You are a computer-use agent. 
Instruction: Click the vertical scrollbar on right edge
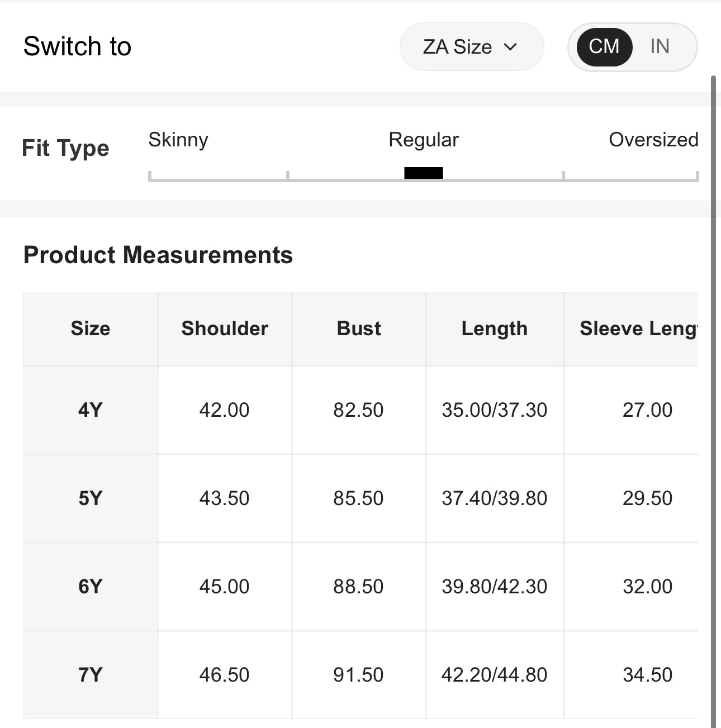(713, 391)
